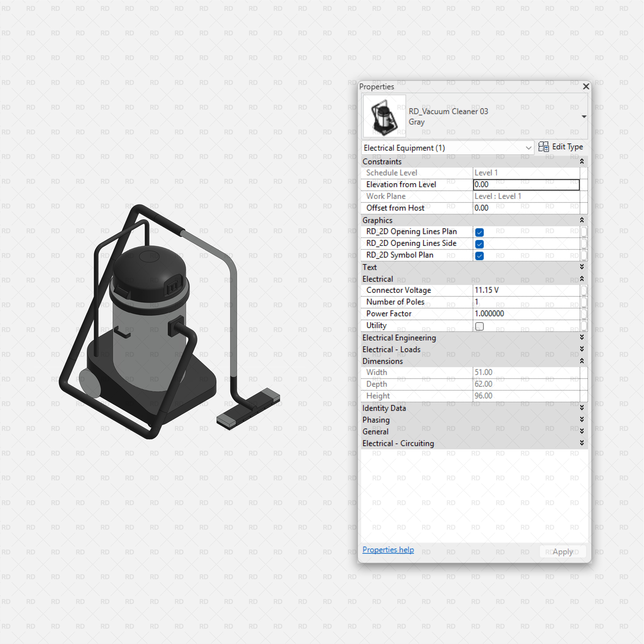The width and height of the screenshot is (644, 644).
Task: Open the type selector dropdown for RD_Vacuum Cleaner 03
Action: pos(584,116)
